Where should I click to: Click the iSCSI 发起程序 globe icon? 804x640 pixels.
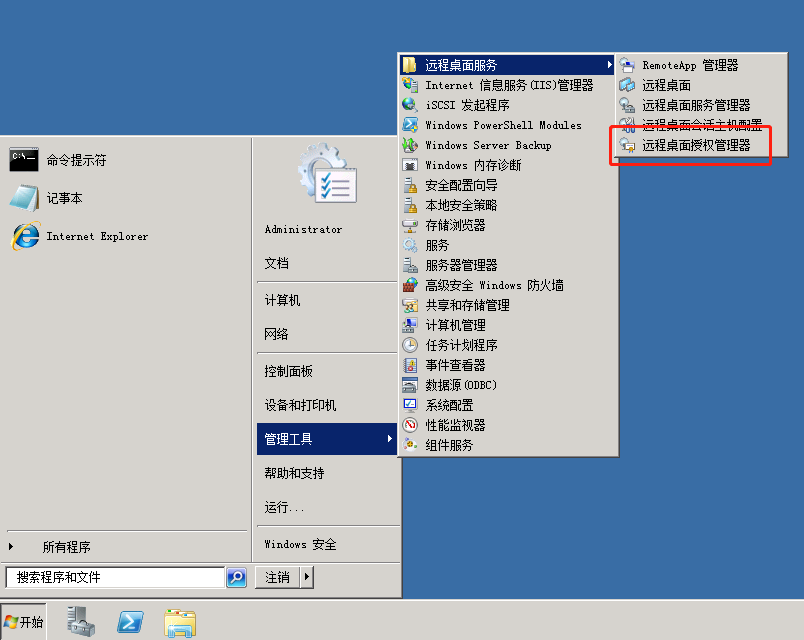[409, 105]
